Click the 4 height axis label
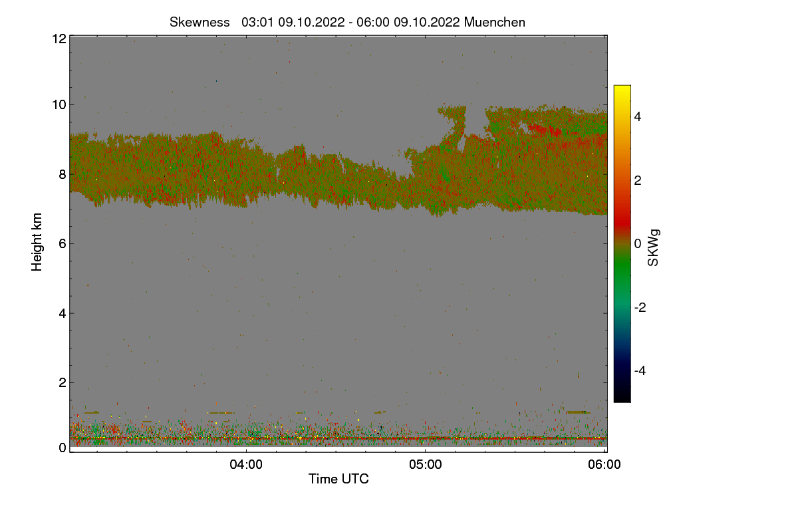This screenshot has height=532, width=798. [x=63, y=313]
